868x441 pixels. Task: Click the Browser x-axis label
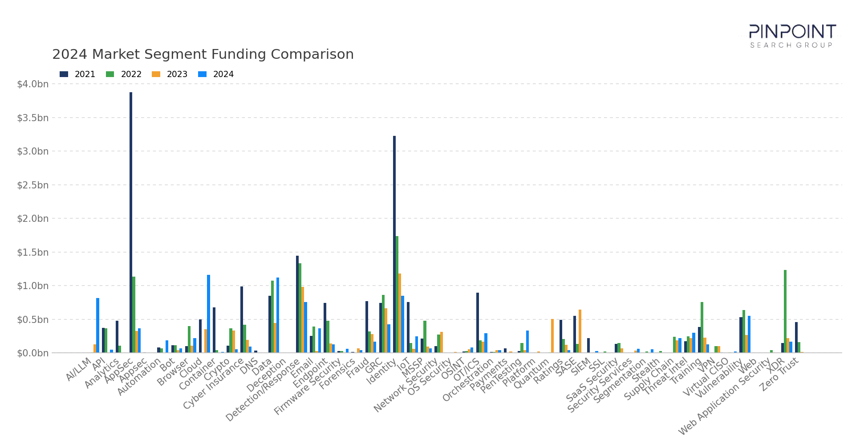pos(173,371)
